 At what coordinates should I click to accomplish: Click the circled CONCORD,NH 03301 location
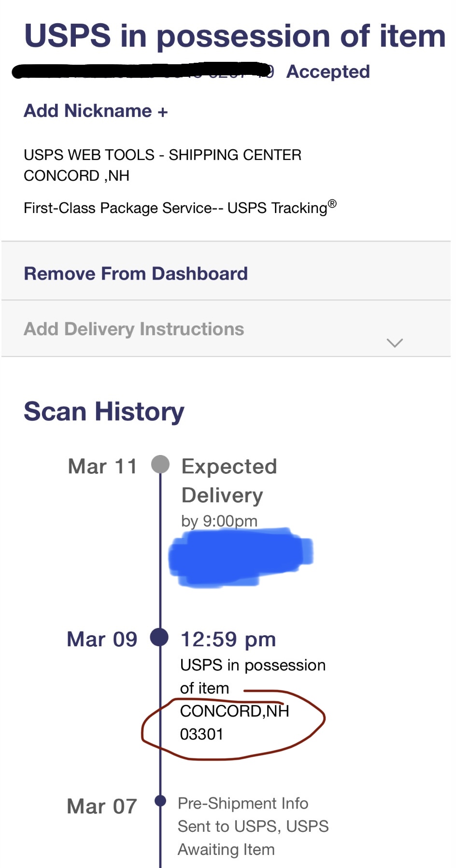234,723
